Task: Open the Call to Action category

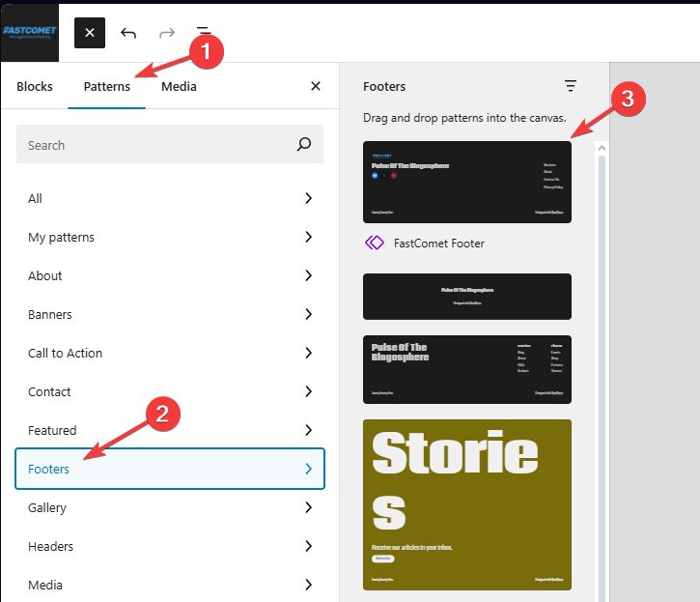Action: [170, 353]
